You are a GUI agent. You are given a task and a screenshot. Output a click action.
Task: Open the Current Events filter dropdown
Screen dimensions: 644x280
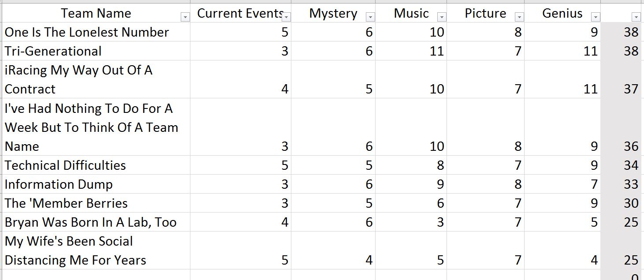(287, 17)
